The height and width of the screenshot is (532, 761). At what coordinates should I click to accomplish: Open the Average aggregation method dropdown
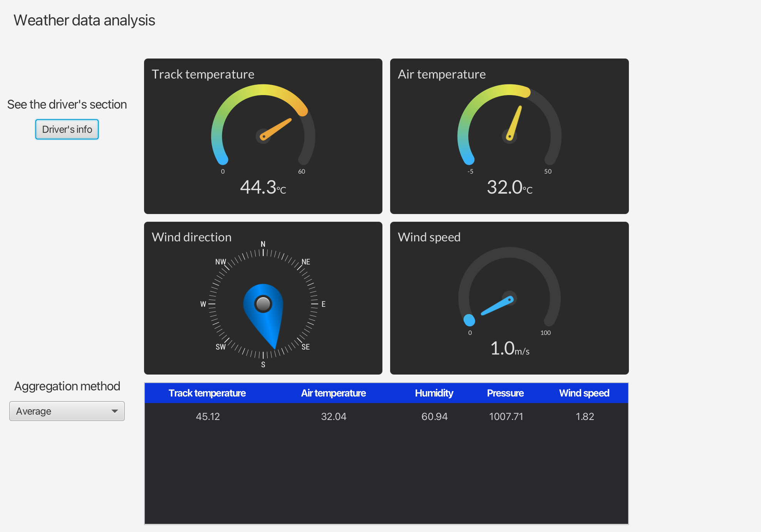67,411
